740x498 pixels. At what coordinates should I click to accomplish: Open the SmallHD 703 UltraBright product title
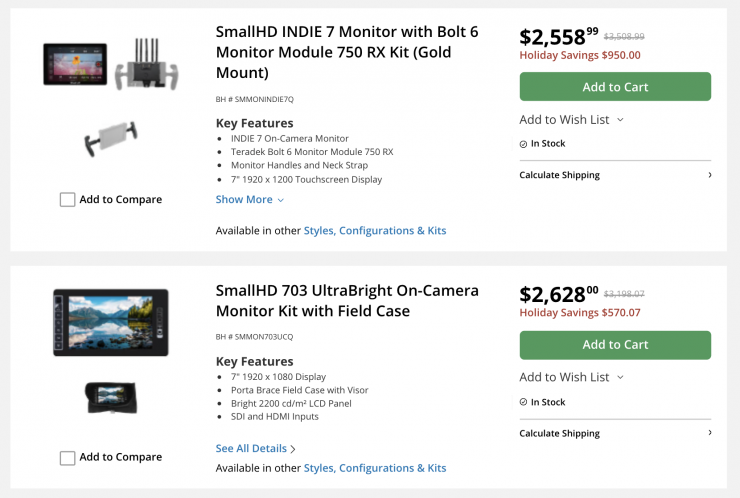347,301
